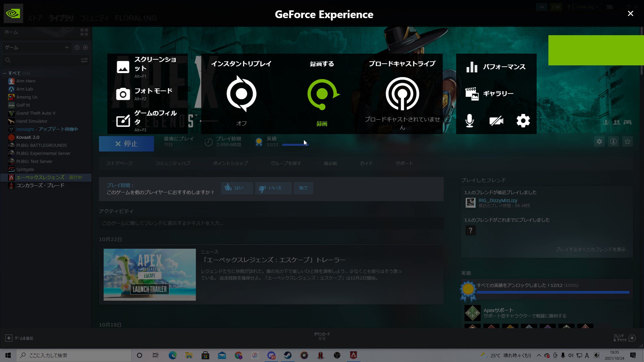Click the all-achievements progress bar in 実績 panel

(x=553, y=293)
